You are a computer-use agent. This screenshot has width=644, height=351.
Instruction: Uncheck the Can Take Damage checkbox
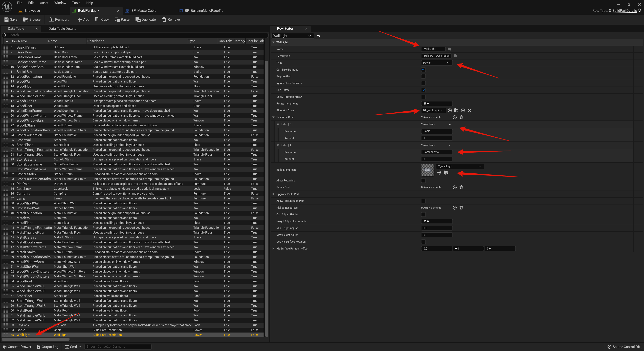click(x=423, y=70)
